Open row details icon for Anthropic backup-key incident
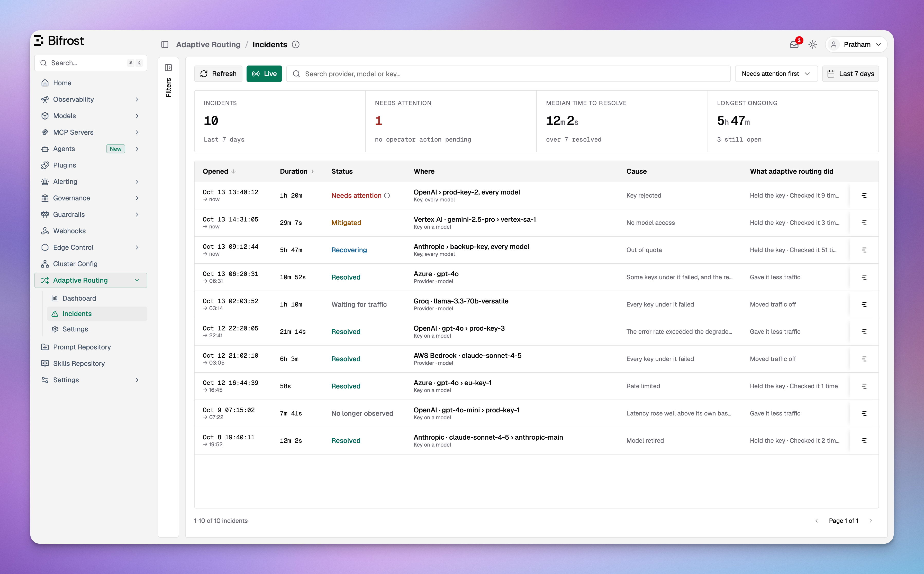The height and width of the screenshot is (574, 924). click(864, 250)
